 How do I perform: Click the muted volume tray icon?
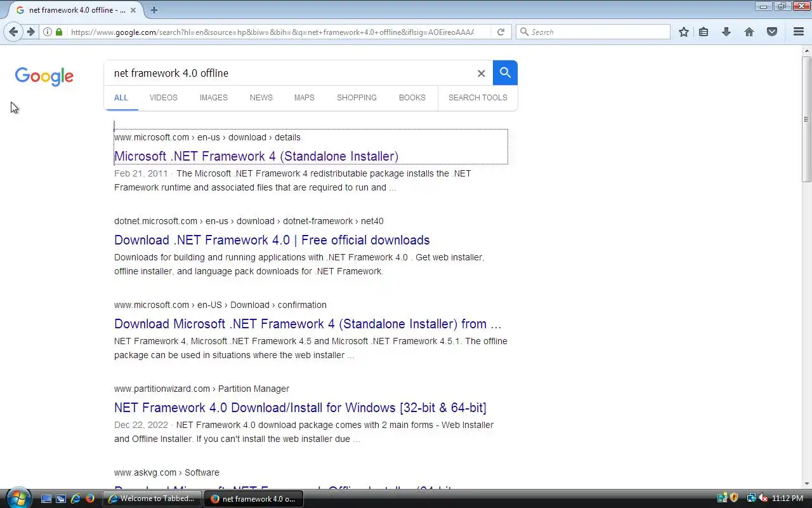(763, 498)
